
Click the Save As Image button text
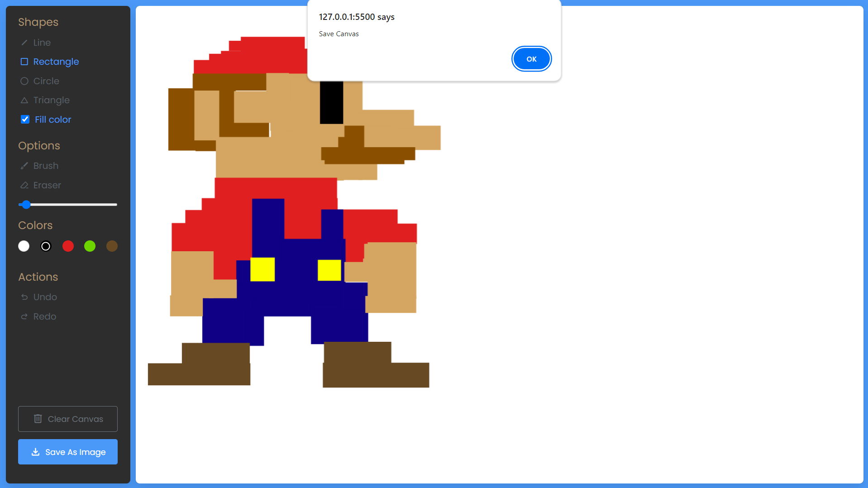coord(76,452)
